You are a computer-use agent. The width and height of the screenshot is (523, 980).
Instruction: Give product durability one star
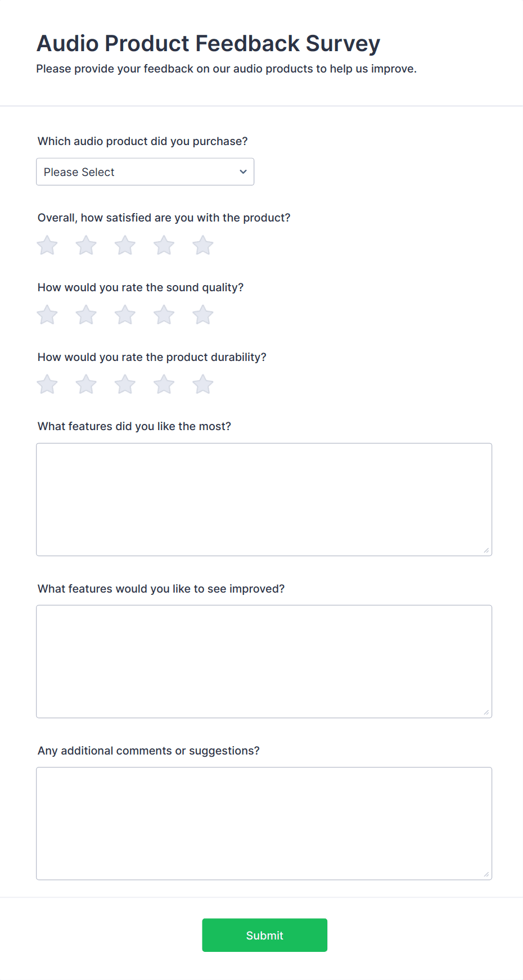(x=47, y=384)
